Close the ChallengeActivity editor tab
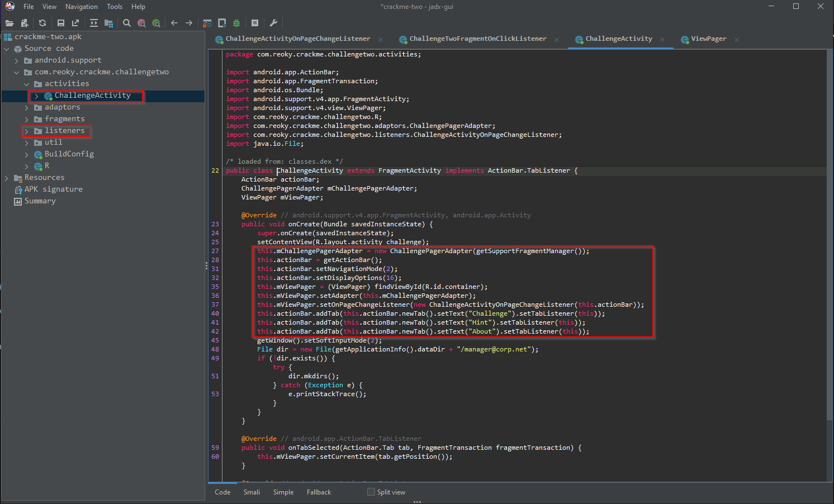Viewport: 834px width, 504px height. 662,39
